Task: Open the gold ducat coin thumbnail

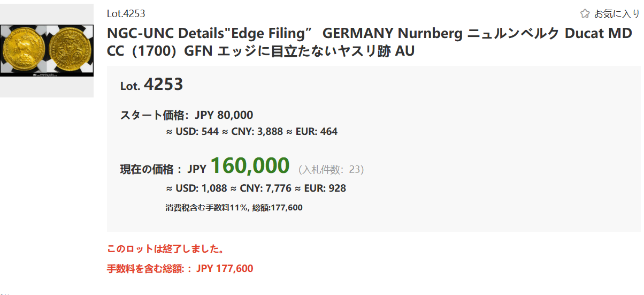Action: (x=47, y=51)
